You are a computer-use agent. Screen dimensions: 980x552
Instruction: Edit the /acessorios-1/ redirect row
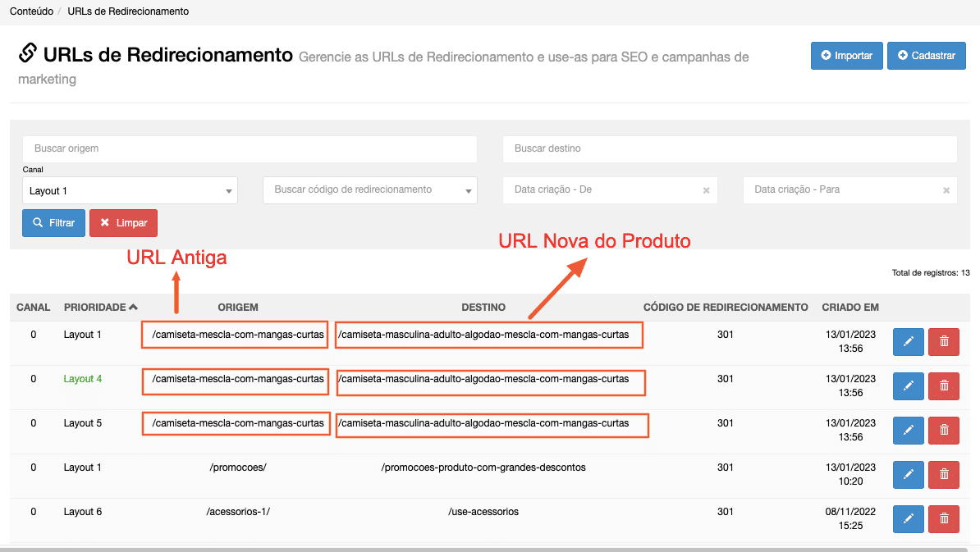(x=908, y=519)
